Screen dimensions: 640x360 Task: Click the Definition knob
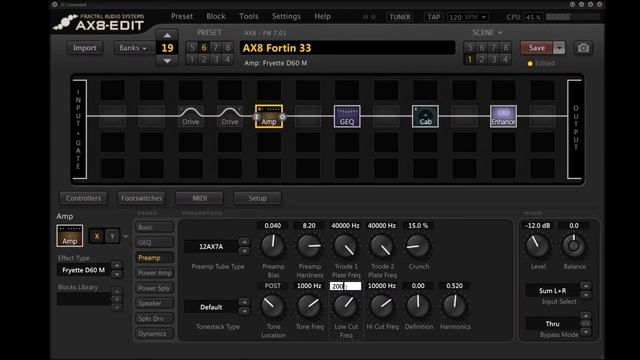pyautogui.click(x=418, y=306)
